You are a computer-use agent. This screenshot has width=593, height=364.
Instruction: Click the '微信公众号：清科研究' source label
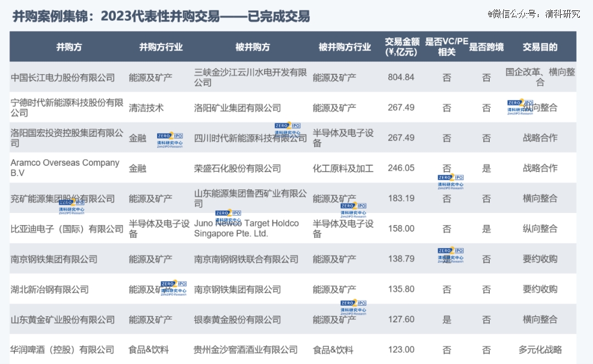[x=534, y=14]
